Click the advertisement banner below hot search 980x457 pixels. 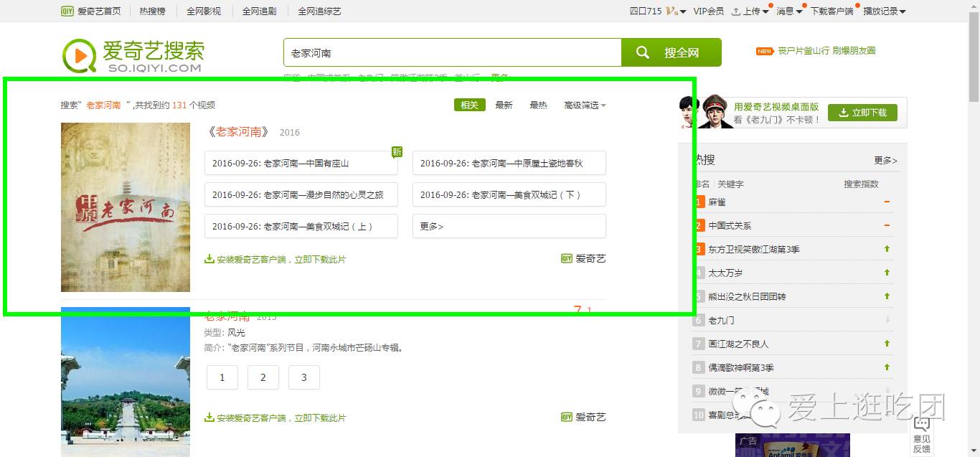pos(793,445)
